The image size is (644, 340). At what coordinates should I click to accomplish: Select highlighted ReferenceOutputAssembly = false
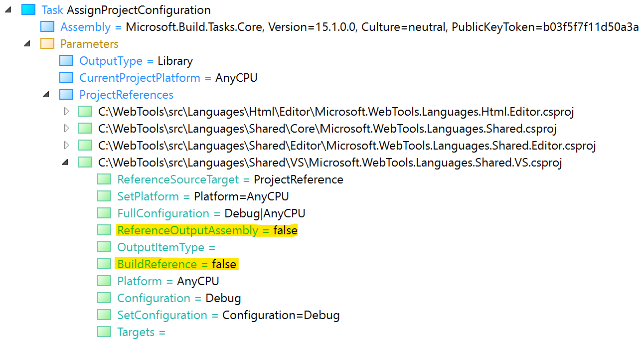click(x=207, y=230)
